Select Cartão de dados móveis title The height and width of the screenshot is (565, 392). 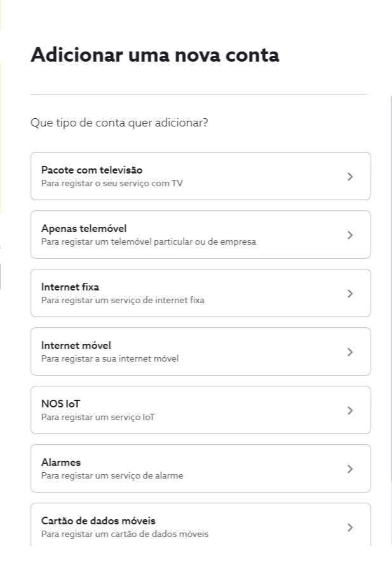[98, 521]
